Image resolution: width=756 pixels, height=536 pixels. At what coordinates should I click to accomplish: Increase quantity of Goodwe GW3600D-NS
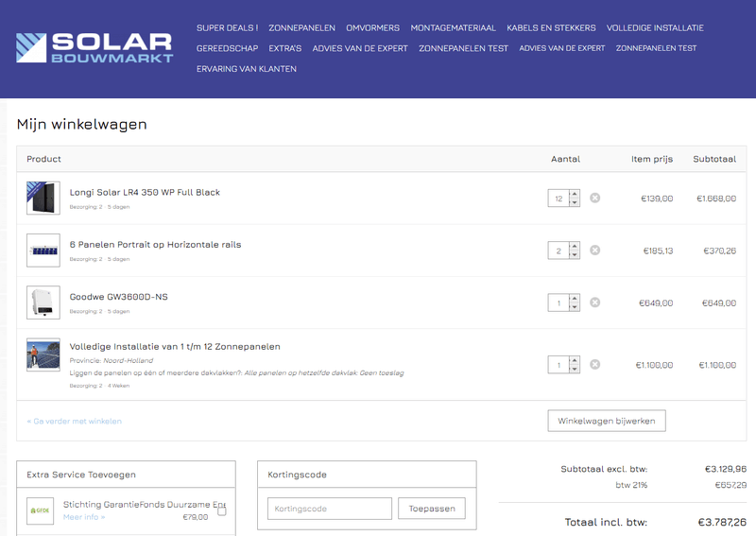(575, 298)
